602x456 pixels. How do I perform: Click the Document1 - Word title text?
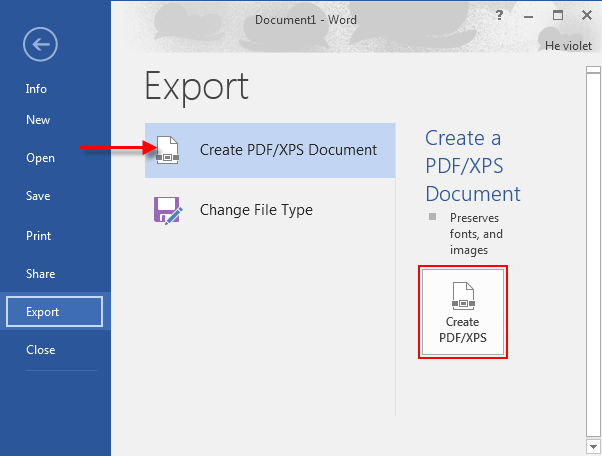(x=306, y=20)
